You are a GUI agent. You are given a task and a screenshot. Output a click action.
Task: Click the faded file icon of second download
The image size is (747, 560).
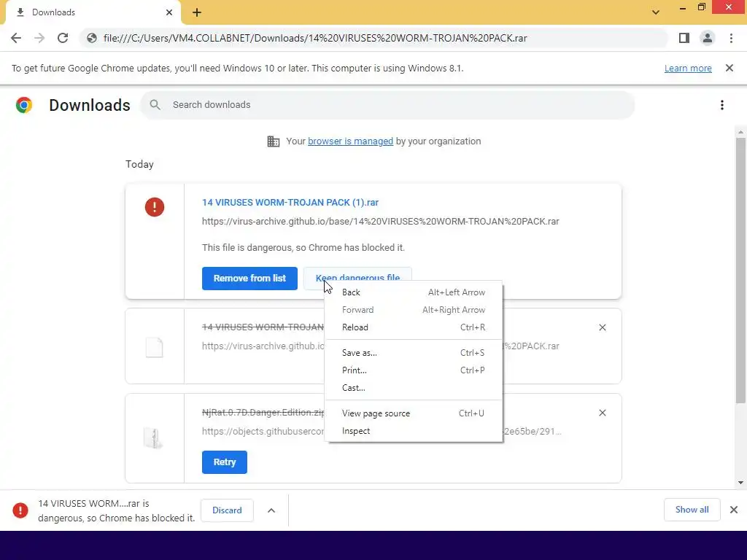pos(155,348)
